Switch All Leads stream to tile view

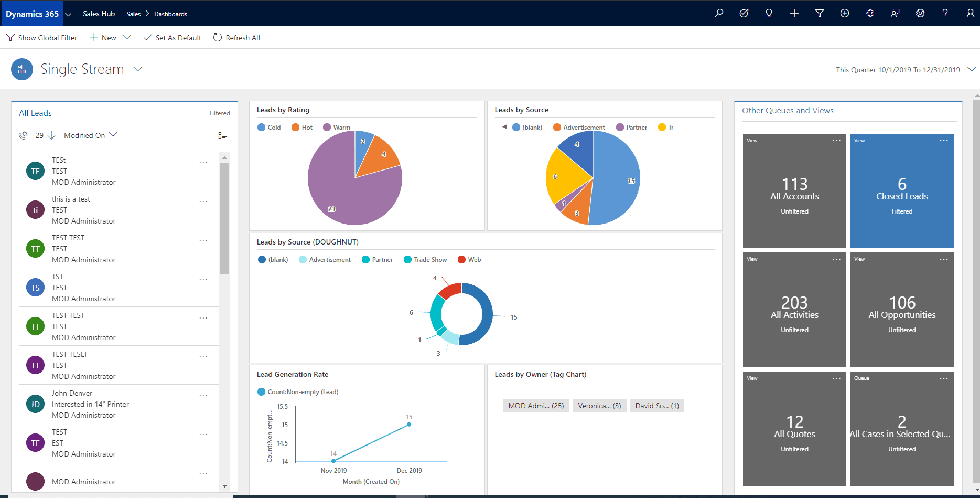223,135
